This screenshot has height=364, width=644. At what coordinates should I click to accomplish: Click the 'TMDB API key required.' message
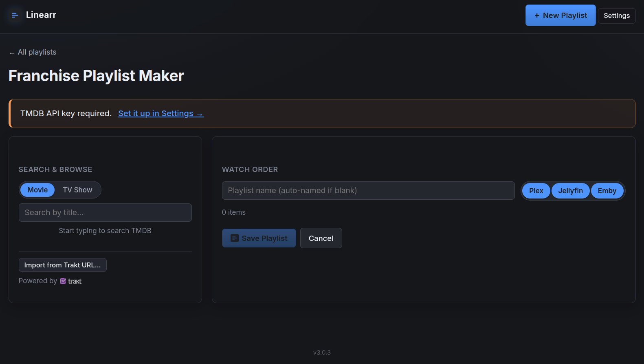pos(66,113)
